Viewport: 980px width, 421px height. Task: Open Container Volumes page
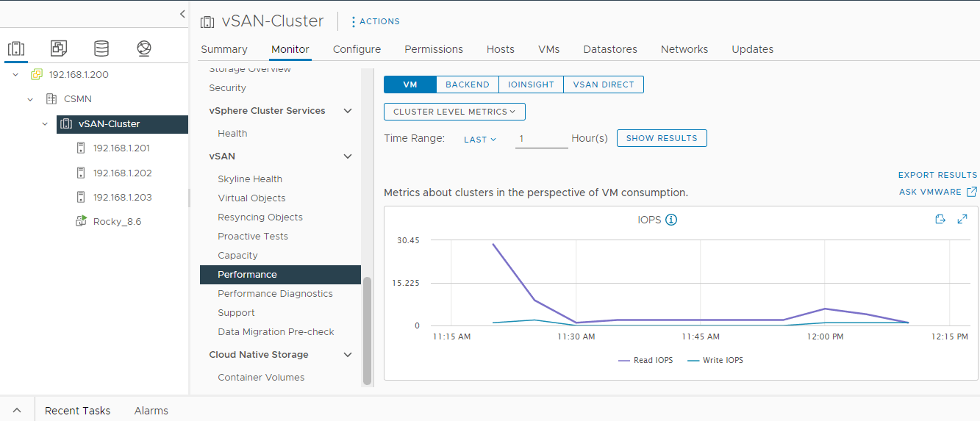click(x=261, y=378)
